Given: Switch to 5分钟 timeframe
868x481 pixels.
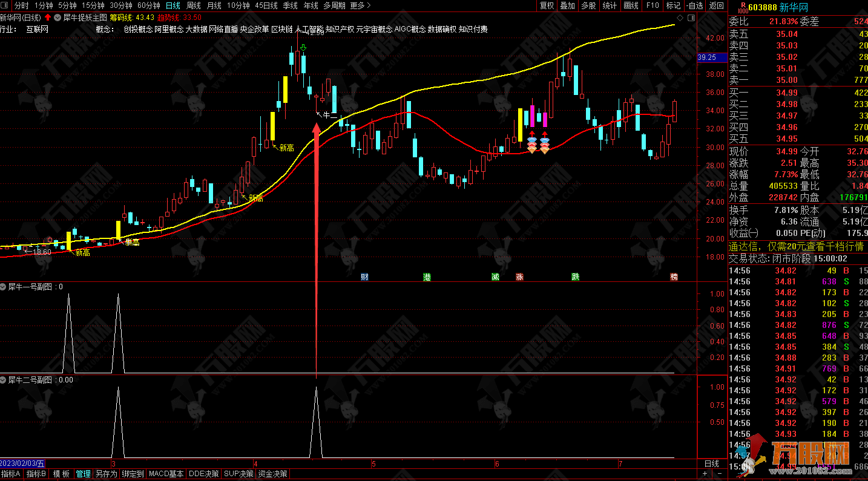Looking at the screenshot, I should pyautogui.click(x=67, y=5).
